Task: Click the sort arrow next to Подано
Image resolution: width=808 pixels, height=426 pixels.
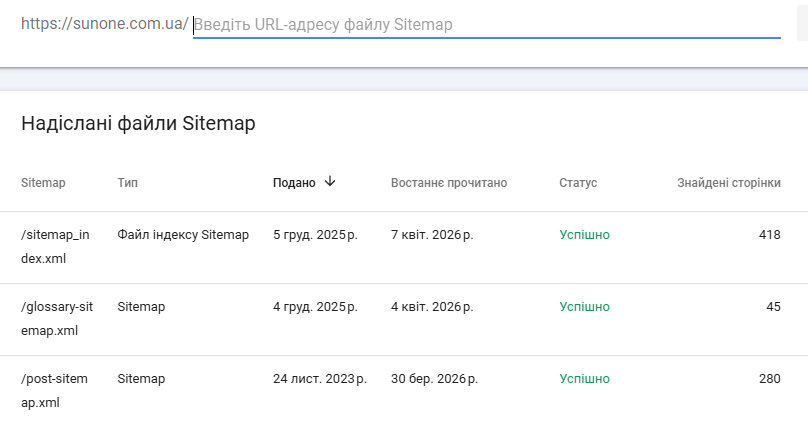Action: [330, 182]
